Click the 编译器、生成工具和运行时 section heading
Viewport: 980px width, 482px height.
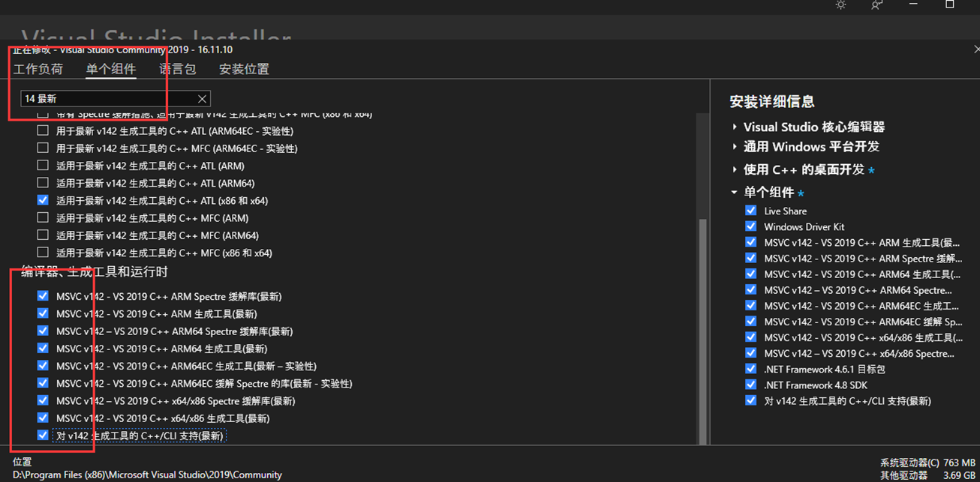(x=95, y=272)
